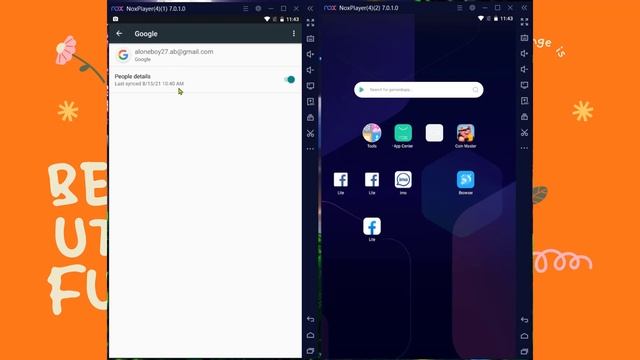Toggle People details sync switch
This screenshot has width=640, height=360.
pos(289,79)
